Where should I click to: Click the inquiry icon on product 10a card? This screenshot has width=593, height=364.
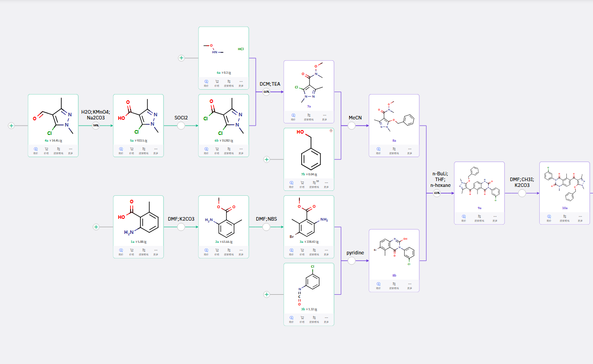tap(549, 217)
